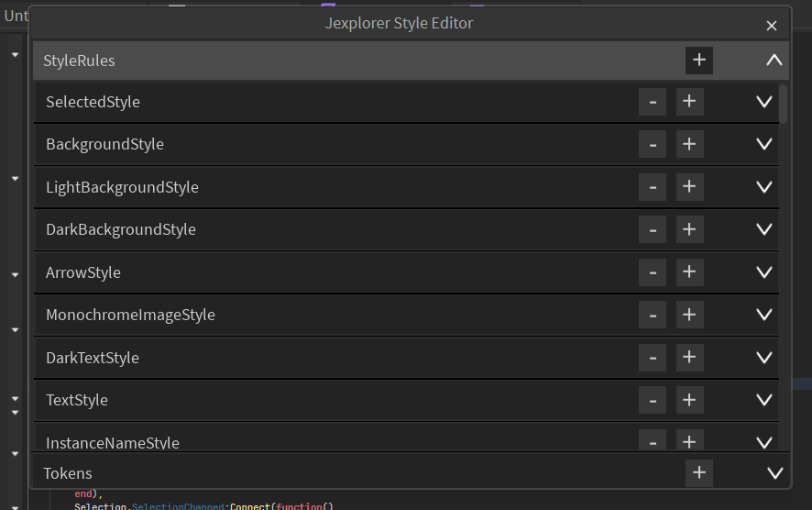
Task: Add a property to BackgroundStyle with plus
Action: (x=689, y=144)
